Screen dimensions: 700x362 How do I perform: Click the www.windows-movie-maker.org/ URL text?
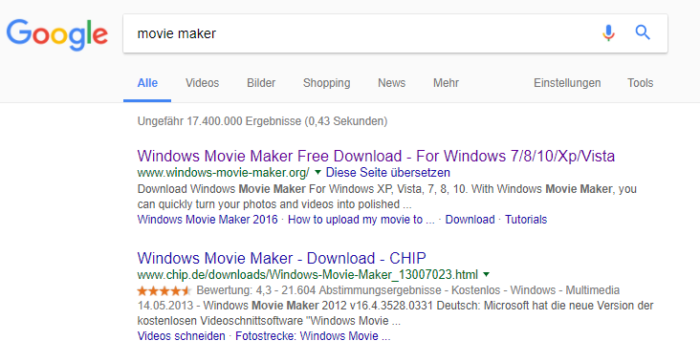click(x=223, y=173)
